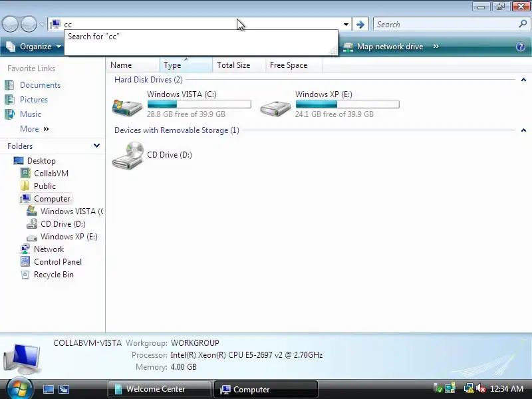
Task: Select Network in the folder tree
Action: tap(49, 249)
